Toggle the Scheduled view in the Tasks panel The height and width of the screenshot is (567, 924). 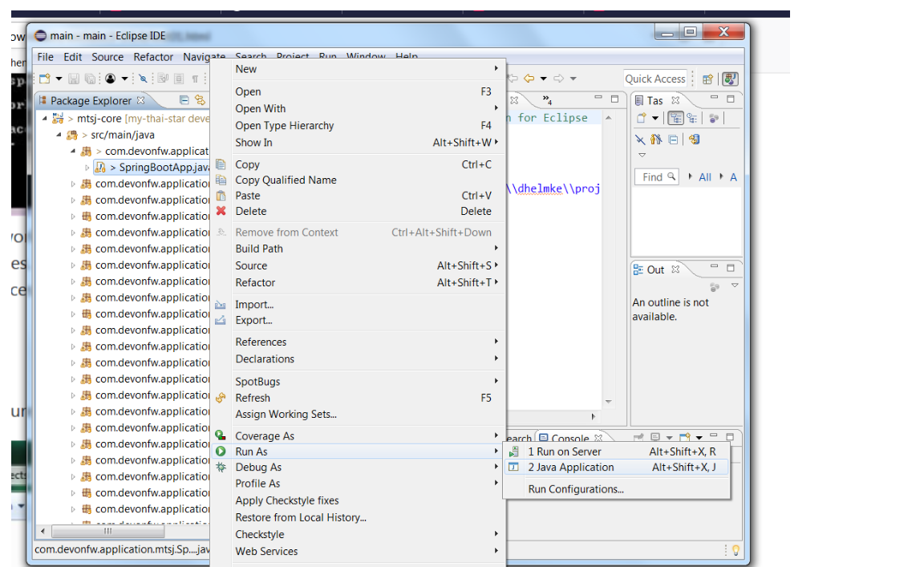[693, 117]
